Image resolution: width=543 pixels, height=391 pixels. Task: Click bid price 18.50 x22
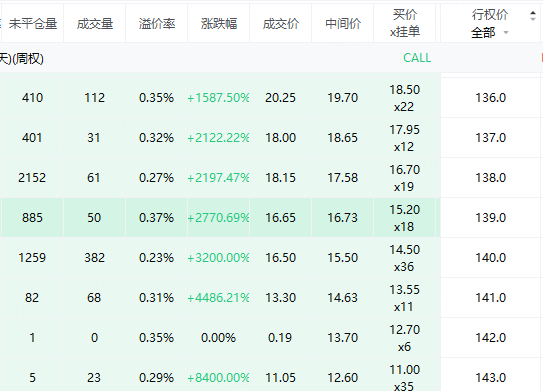404,98
